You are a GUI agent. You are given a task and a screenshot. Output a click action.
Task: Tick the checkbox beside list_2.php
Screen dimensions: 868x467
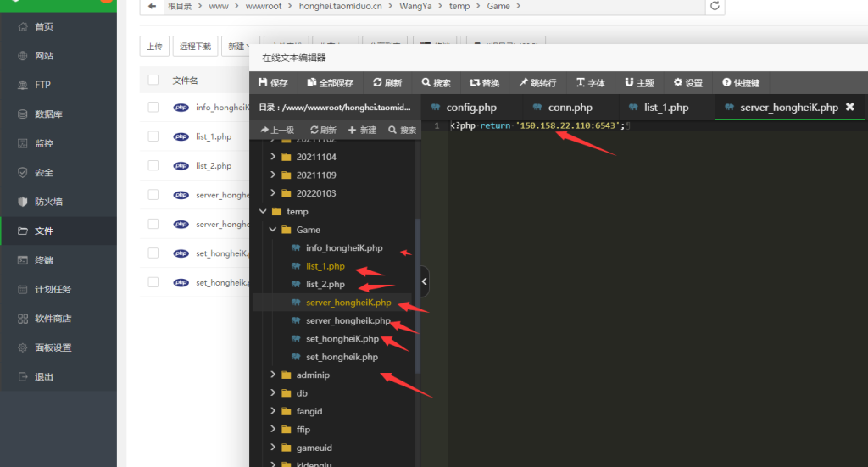tap(153, 166)
